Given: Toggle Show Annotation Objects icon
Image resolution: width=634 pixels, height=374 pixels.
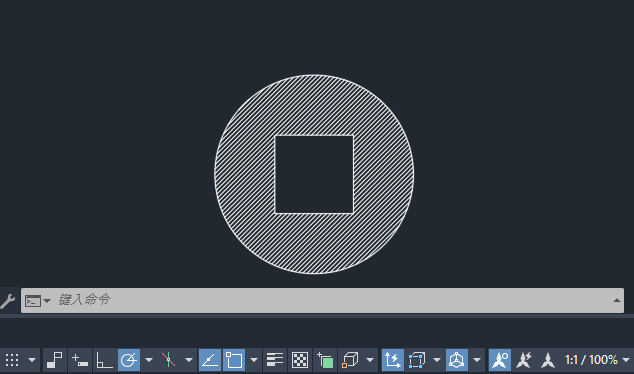Looking at the screenshot, I should pyautogui.click(x=500, y=360).
